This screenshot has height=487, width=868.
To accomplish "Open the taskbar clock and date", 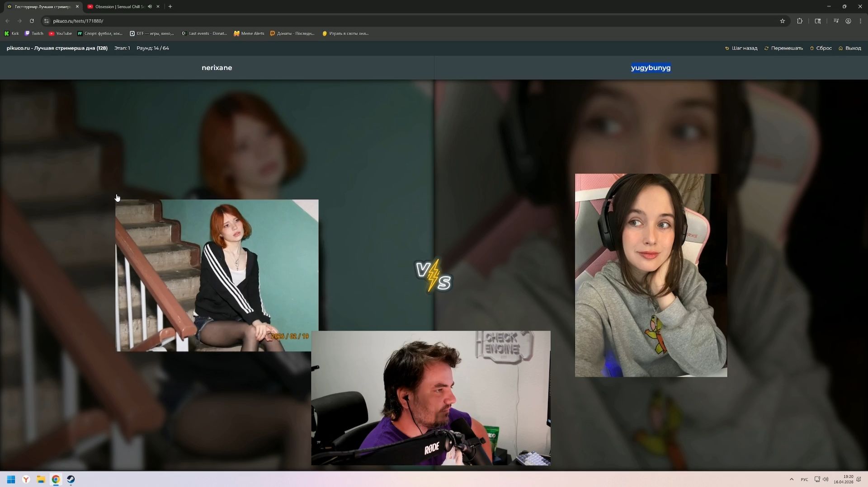I will pyautogui.click(x=844, y=479).
